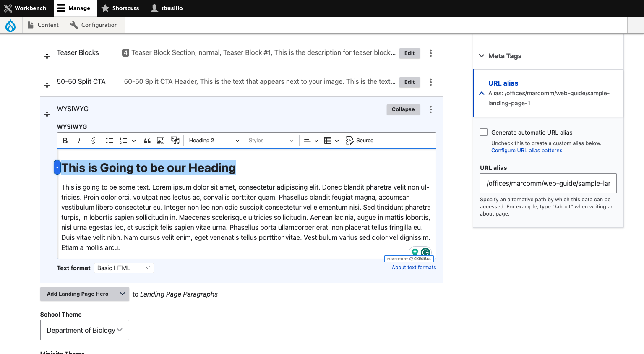Open the Heading 2 format dropdown
The image size is (644, 354).
click(214, 141)
